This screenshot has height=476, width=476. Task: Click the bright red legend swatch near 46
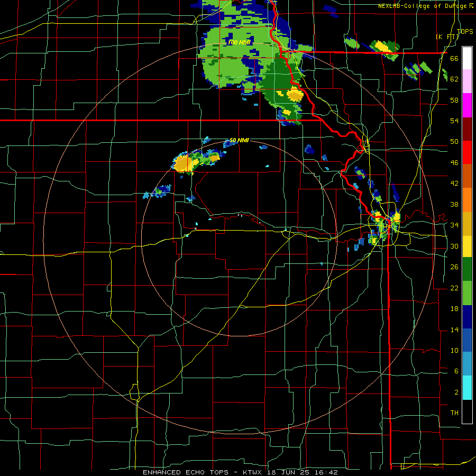tap(467, 152)
